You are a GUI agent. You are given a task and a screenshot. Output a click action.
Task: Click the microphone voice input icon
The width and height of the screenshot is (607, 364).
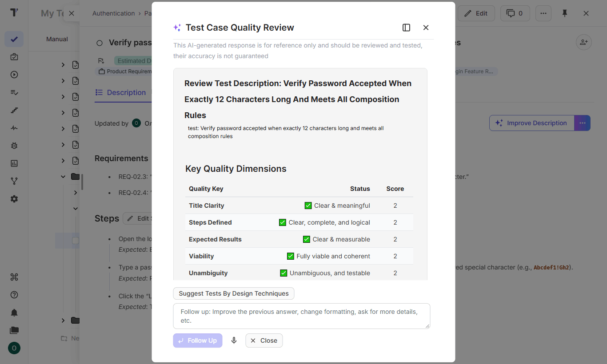pos(234,340)
